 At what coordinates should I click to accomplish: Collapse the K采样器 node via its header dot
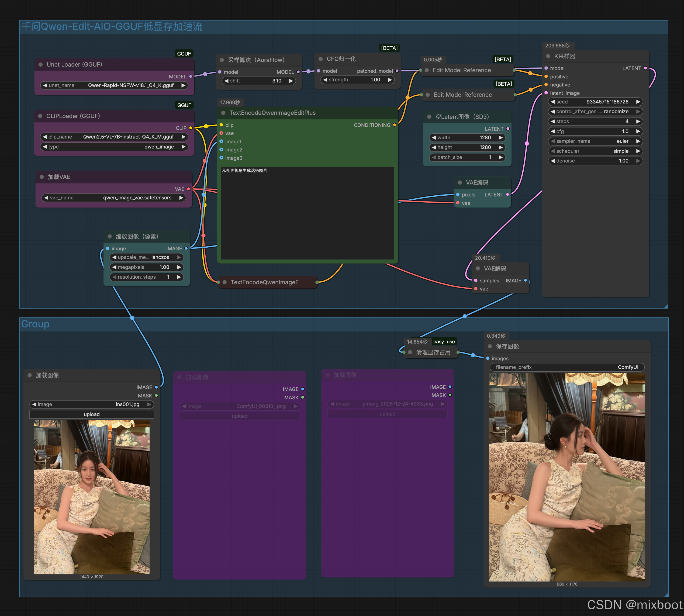point(548,56)
